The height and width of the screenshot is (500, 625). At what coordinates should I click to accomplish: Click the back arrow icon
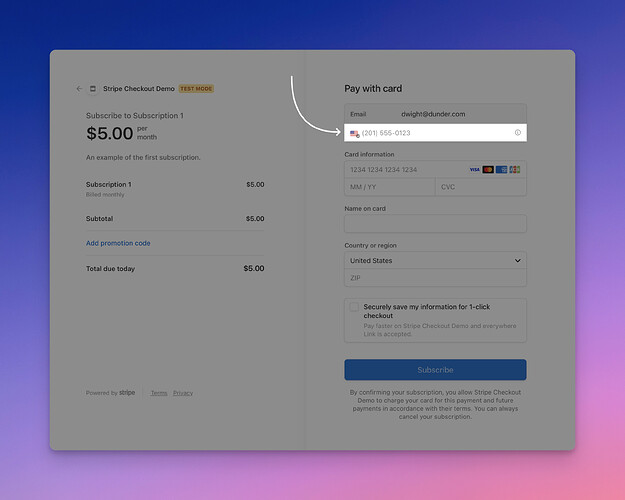79,89
